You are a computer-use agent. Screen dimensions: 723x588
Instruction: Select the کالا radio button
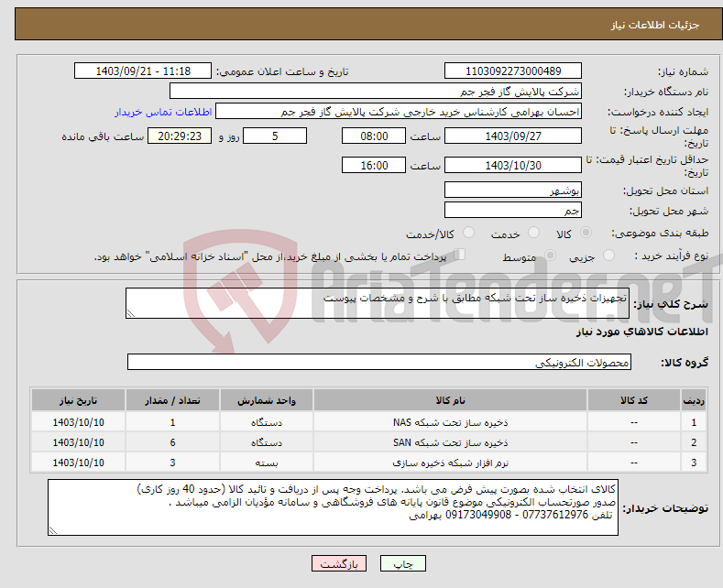(x=586, y=233)
